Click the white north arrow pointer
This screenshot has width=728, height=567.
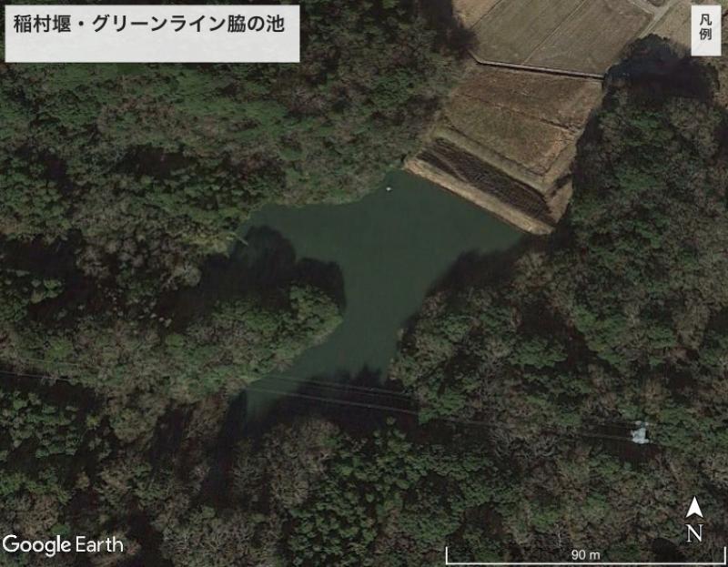694,507
